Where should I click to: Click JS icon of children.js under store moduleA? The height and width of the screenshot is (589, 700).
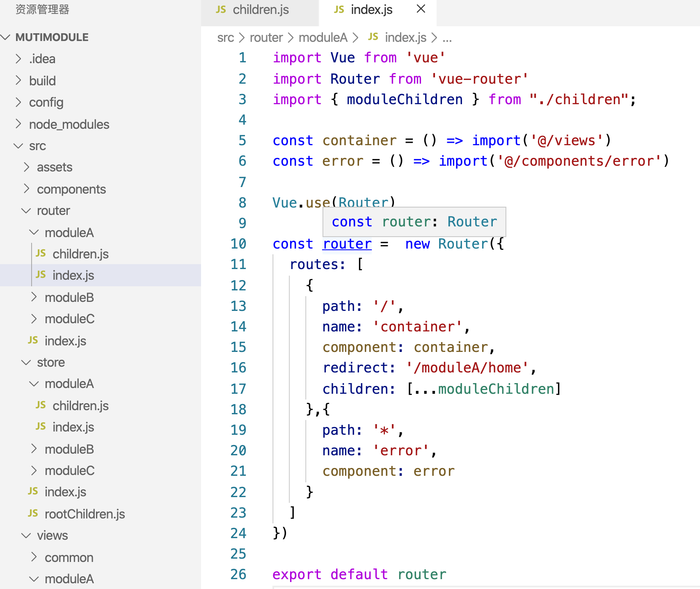point(41,405)
